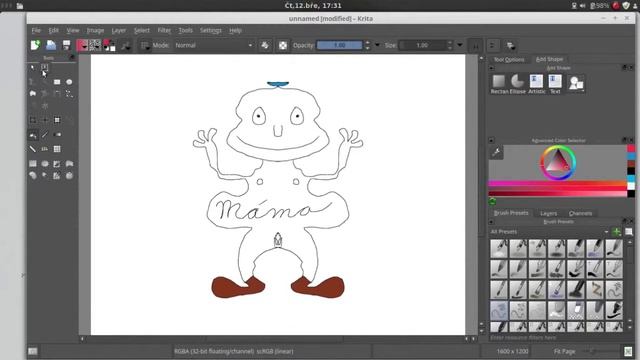This screenshot has height=360, width=640.
Task: Pick the brown color history swatch
Action: tap(631, 164)
